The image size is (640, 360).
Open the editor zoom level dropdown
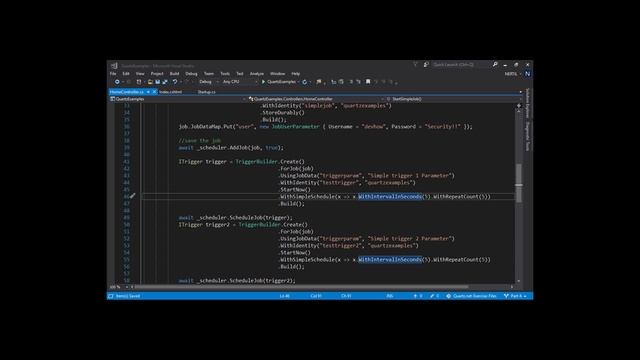tap(119, 287)
